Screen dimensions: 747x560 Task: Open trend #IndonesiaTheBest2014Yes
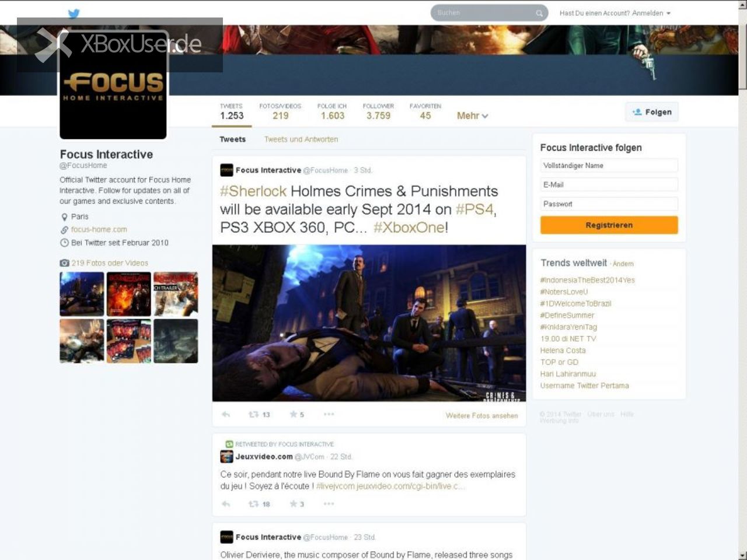[x=587, y=280]
